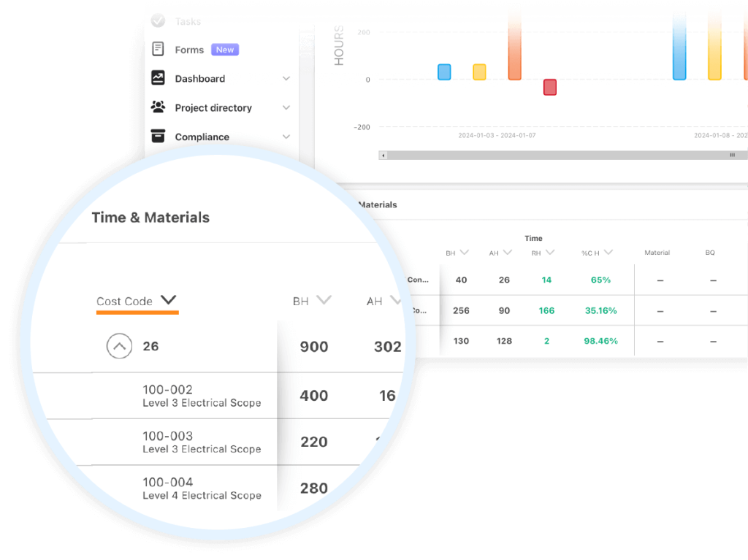Open the Project directory menu item
The image size is (748, 560).
coord(213,108)
